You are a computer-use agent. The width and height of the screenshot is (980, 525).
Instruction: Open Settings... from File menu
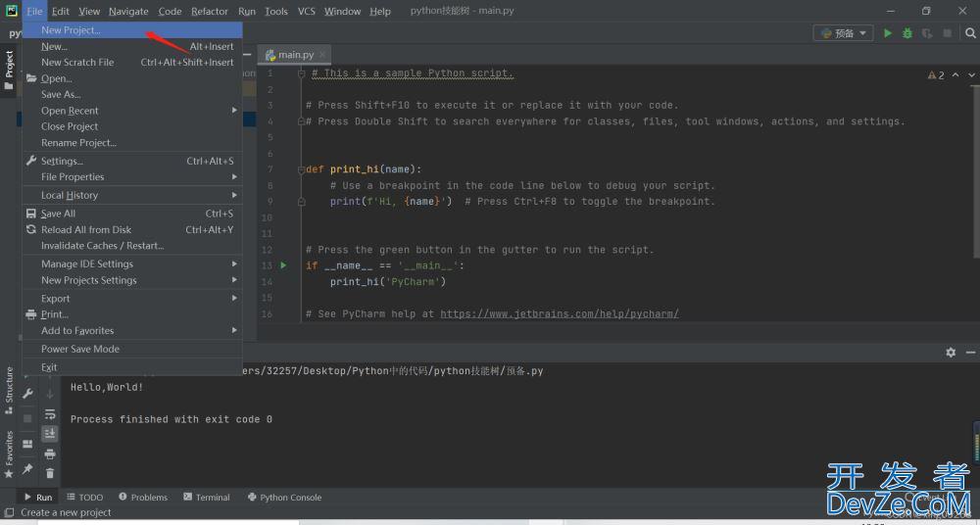coord(132,162)
